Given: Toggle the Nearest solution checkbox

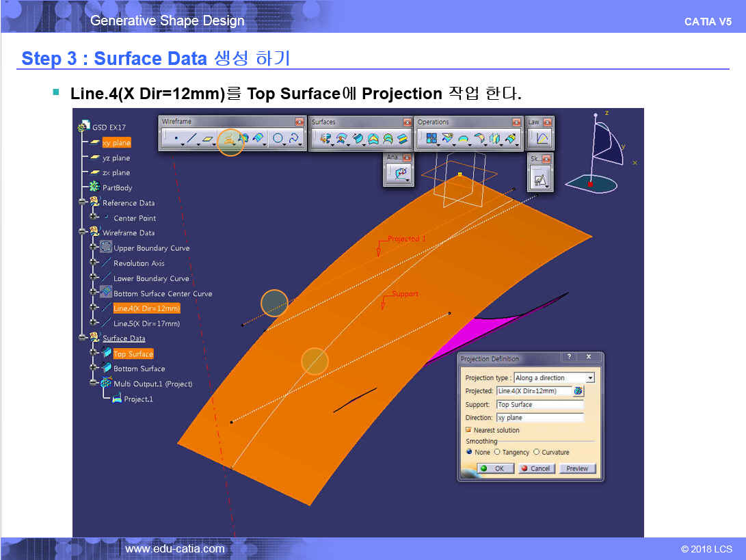Looking at the screenshot, I should point(468,430).
